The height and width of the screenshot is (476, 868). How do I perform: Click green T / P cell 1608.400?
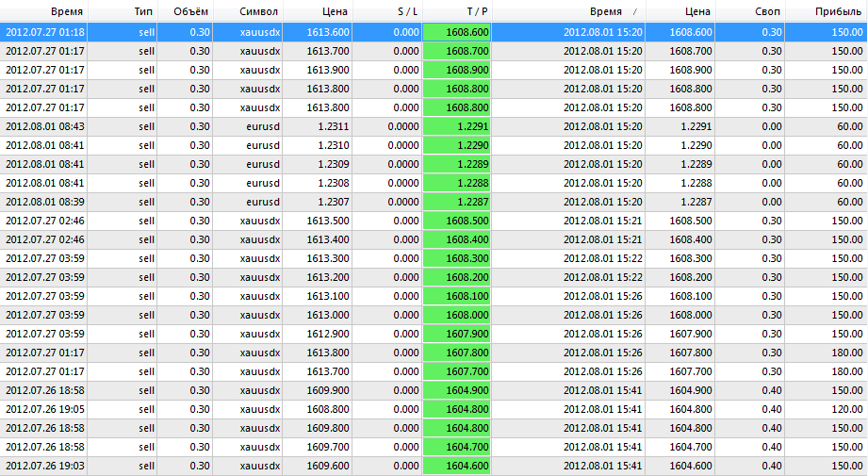pos(457,239)
